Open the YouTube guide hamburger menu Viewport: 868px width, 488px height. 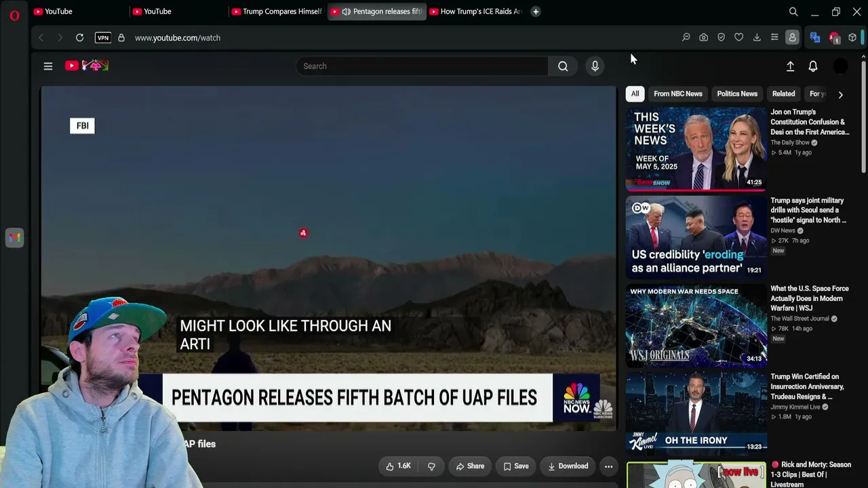point(48,66)
